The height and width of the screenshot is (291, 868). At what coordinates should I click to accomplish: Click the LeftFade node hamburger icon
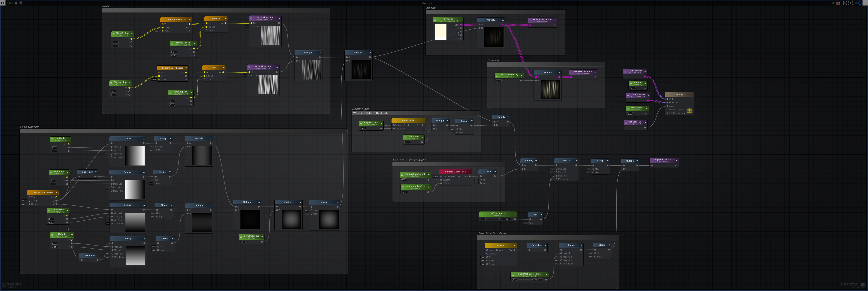(53, 139)
